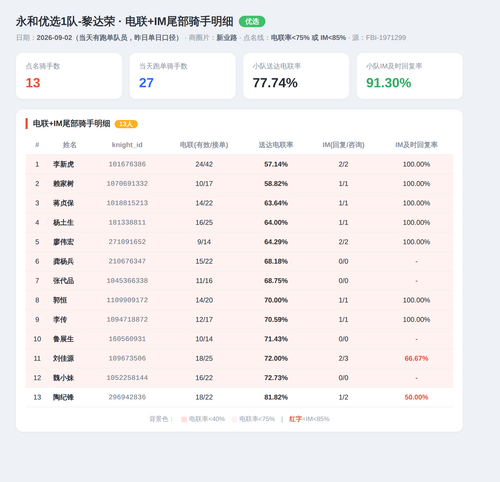This screenshot has width=500, height=482.
Task: Click the 小队IM及时回复率 91.30% card
Action: (x=410, y=76)
